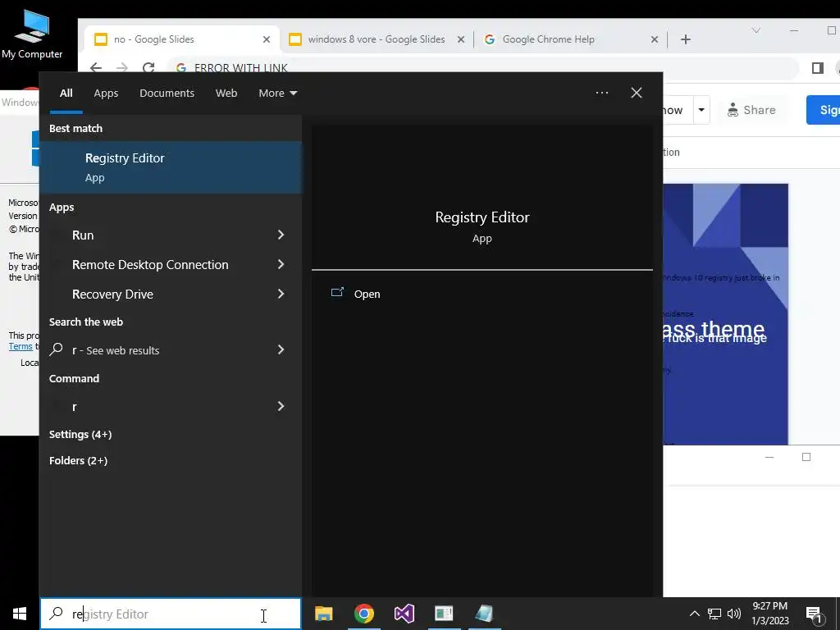Switch to the Documents search filter
This screenshot has width=840, height=630.
[167, 94]
